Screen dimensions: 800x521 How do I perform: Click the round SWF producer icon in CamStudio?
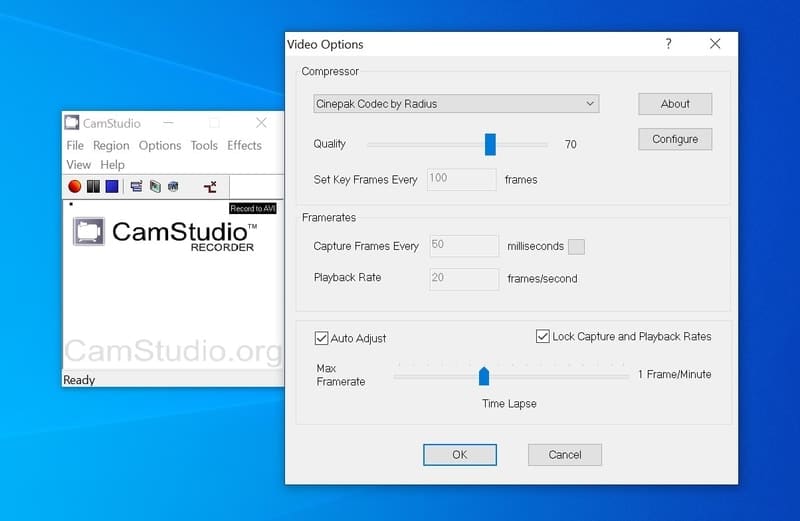click(173, 187)
